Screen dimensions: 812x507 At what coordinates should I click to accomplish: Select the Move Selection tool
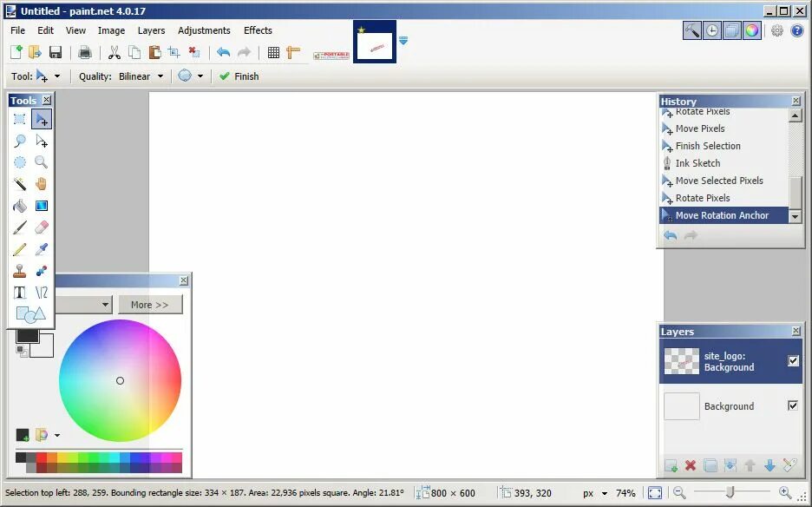[42, 141]
